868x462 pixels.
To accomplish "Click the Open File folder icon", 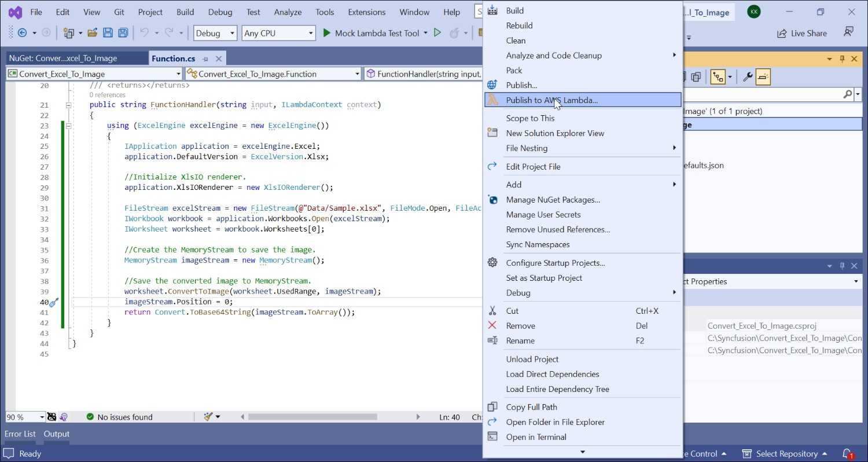I will 92,33.
